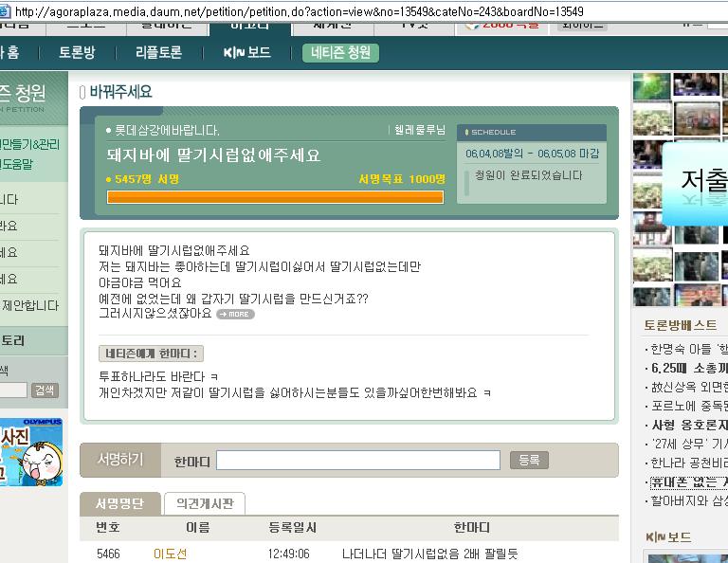This screenshot has width=728, height=563.
Task: Click petition title 돼지바에 딸기시럽없애주세요
Action: pyautogui.click(x=213, y=155)
